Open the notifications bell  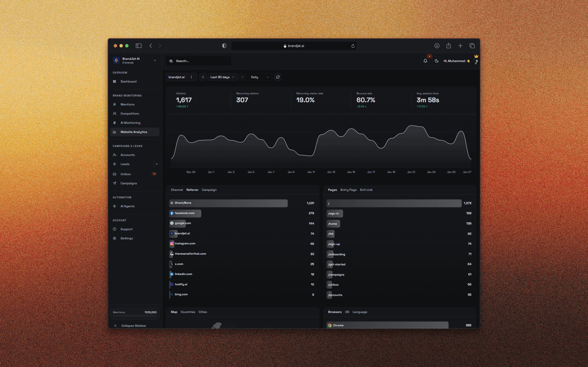[x=425, y=61]
